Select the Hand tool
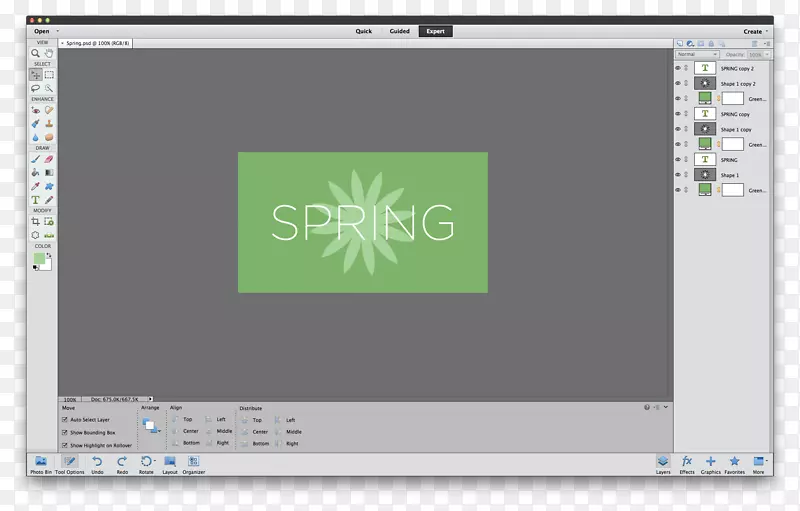Viewport: 800px width, 511px height. [x=49, y=53]
